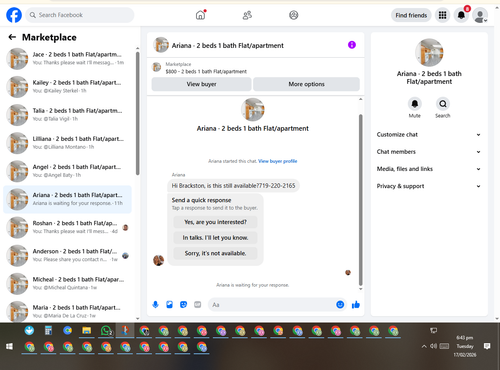The width and height of the screenshot is (500, 370).
Task: Click the taskbar clock showing 6:43 pm
Action: coord(465,346)
